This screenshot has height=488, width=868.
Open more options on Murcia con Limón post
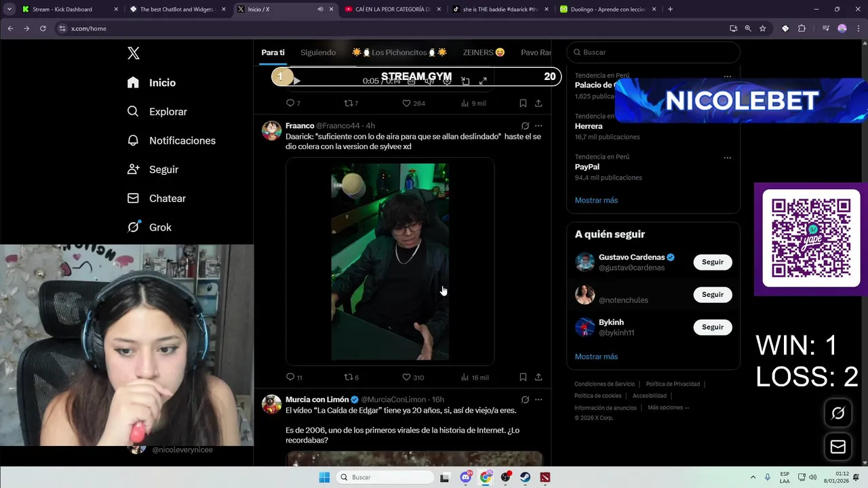click(538, 399)
